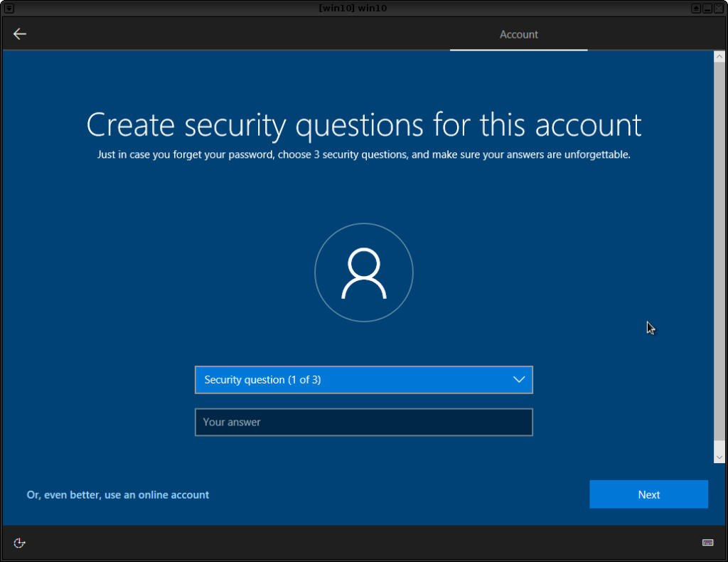
Task: Expand the Security question (1 of 3) dropdown
Action: pos(364,380)
